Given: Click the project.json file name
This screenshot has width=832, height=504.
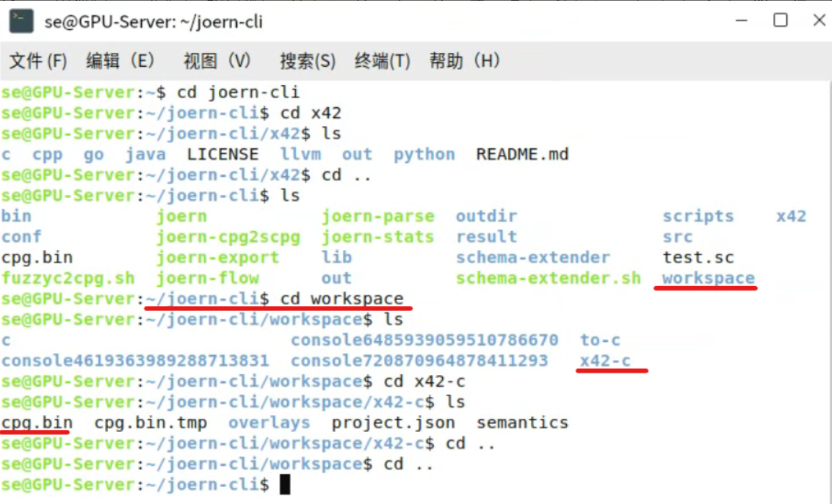Looking at the screenshot, I should [x=392, y=422].
